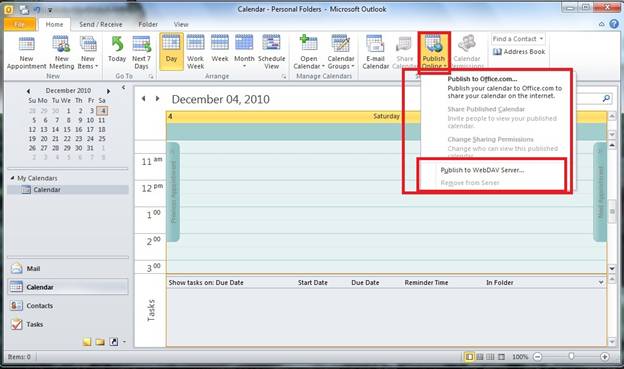
Task: Open the tasks pane arrow dropdown
Action: coord(601,282)
